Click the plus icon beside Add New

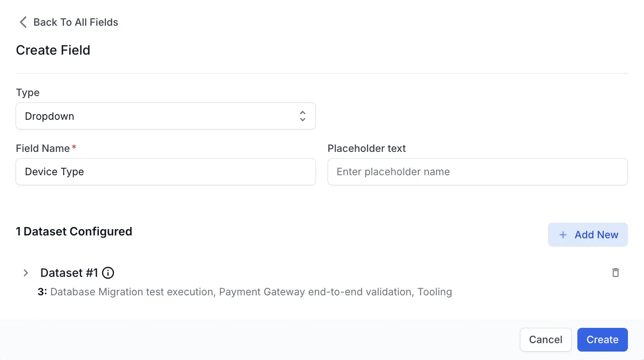click(x=563, y=235)
